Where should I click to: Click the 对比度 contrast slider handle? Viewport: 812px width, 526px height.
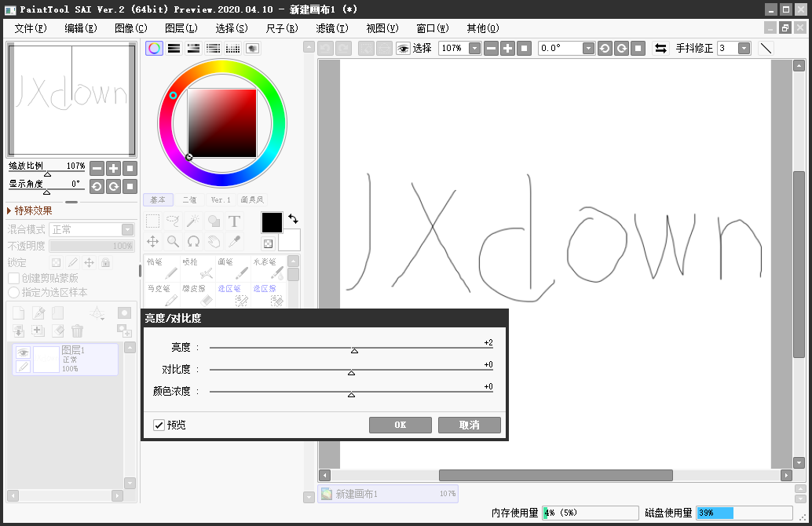pos(351,372)
